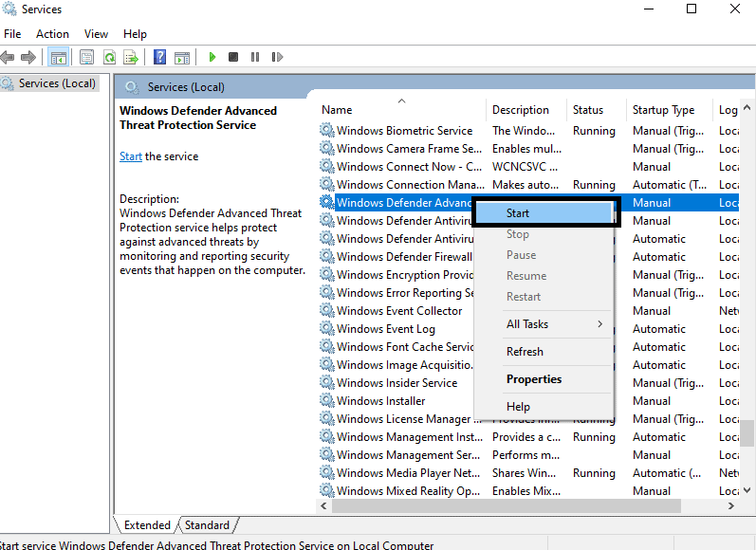The height and width of the screenshot is (550, 756).
Task: Choose Refresh from the context menu
Action: click(545, 352)
